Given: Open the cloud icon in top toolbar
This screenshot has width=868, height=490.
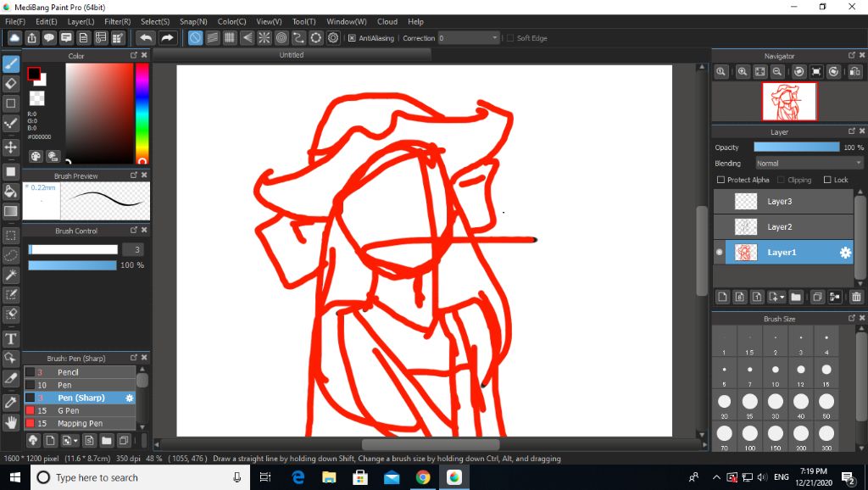Looking at the screenshot, I should pyautogui.click(x=14, y=38).
